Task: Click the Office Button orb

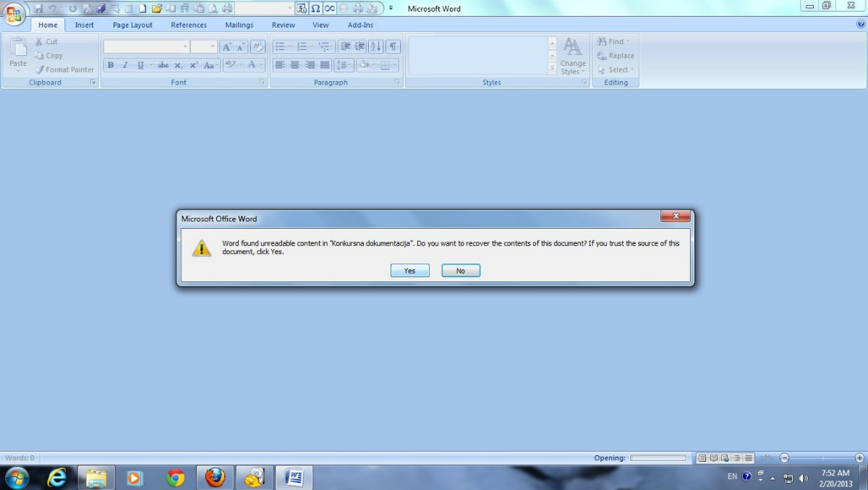Action: click(14, 13)
